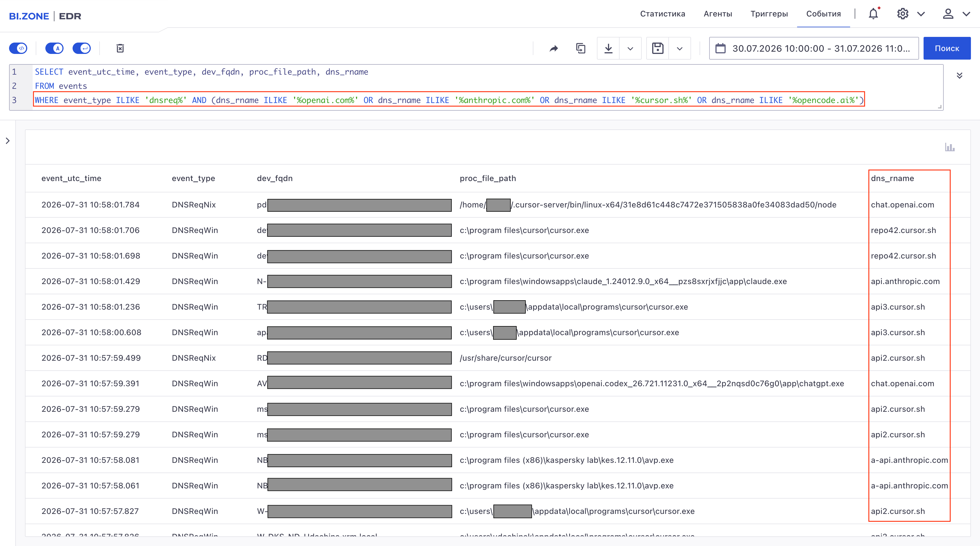This screenshot has width=980, height=546.
Task: Click the proc_file_path column header
Action: [x=488, y=178]
